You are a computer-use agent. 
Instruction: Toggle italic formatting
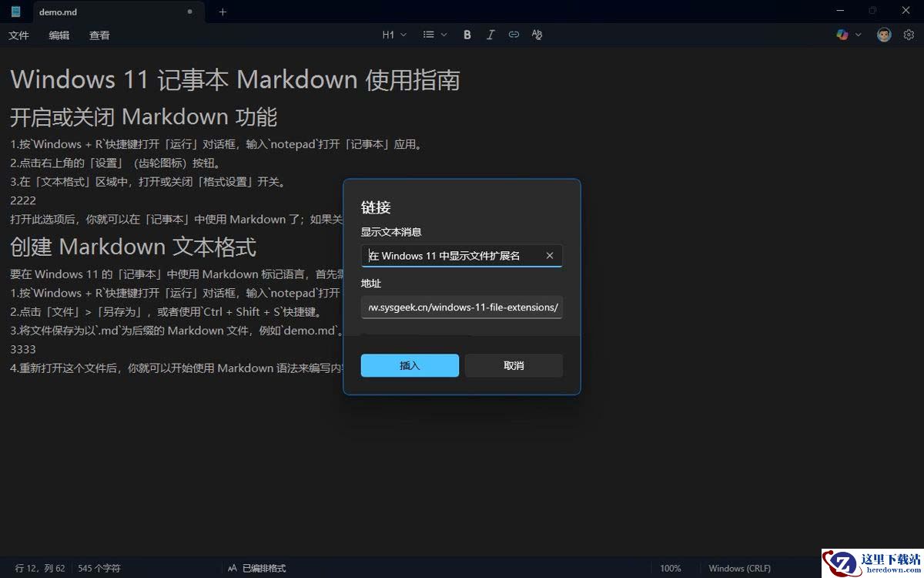point(490,35)
